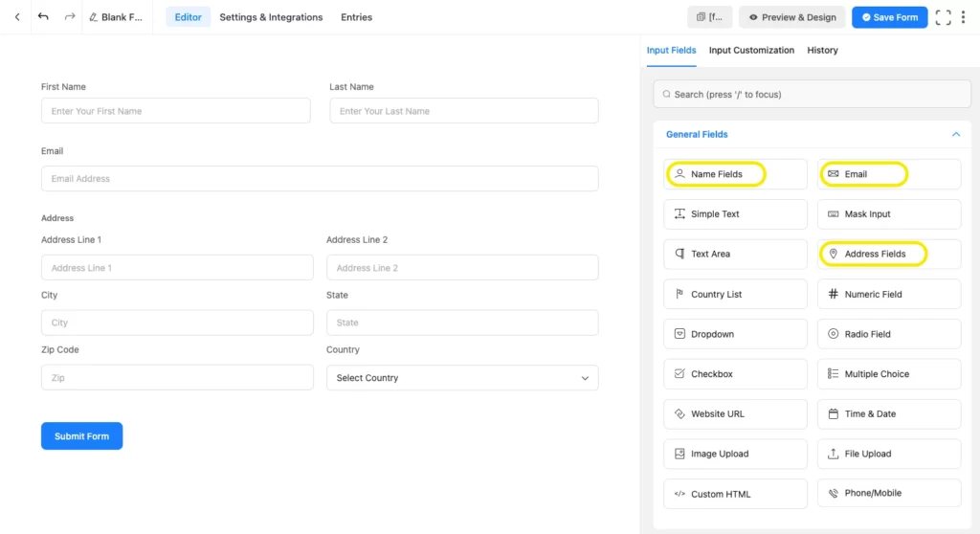
Task: Click the Last Name input
Action: pyautogui.click(x=464, y=111)
